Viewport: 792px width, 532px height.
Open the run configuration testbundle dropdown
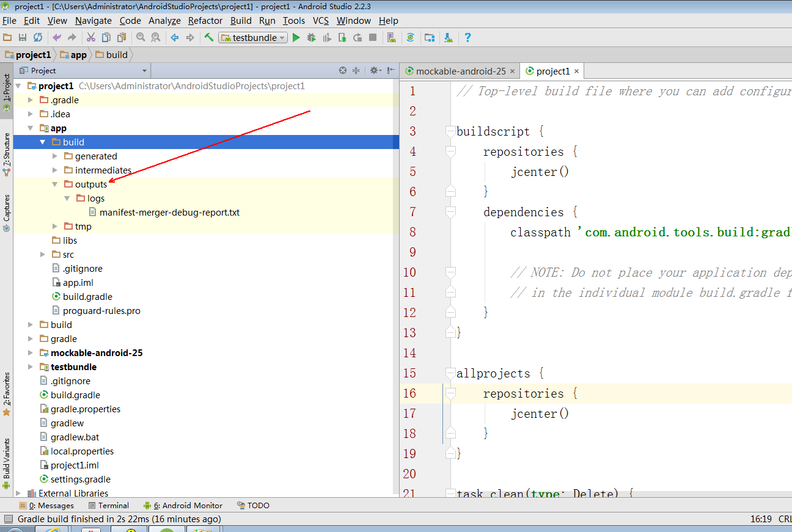(x=254, y=37)
